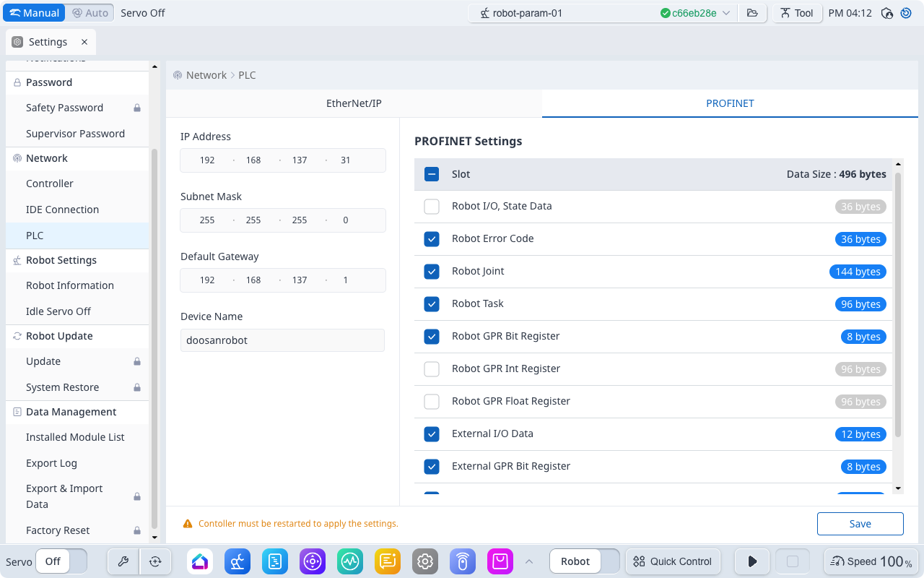Expand the robot-param-01 version dropdown
The width and height of the screenshot is (924, 578).
726,13
